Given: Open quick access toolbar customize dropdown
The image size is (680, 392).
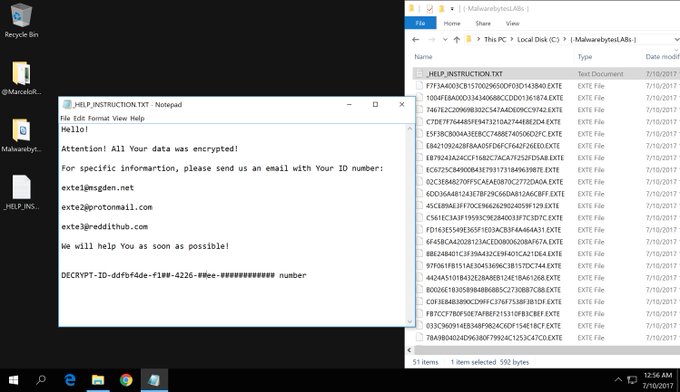Looking at the screenshot, I should click(452, 9).
